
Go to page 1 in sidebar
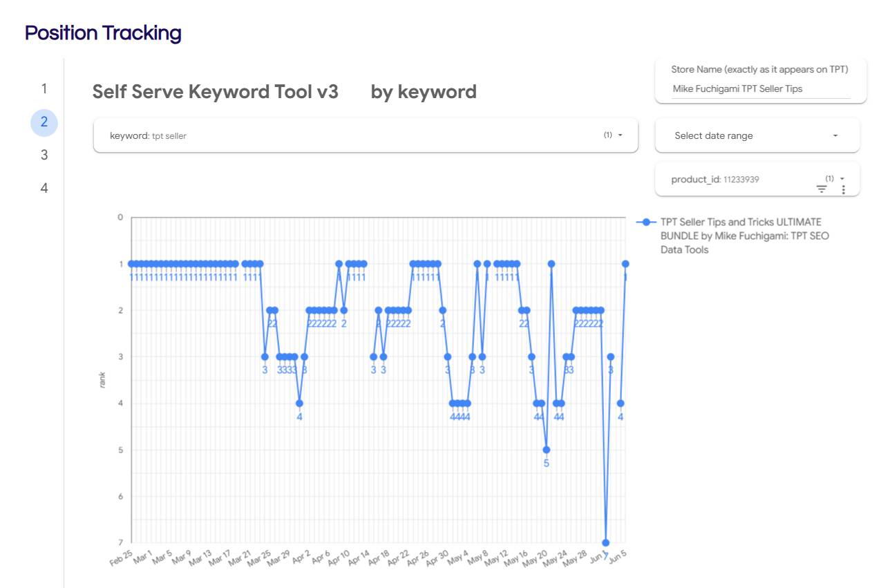pyautogui.click(x=44, y=88)
